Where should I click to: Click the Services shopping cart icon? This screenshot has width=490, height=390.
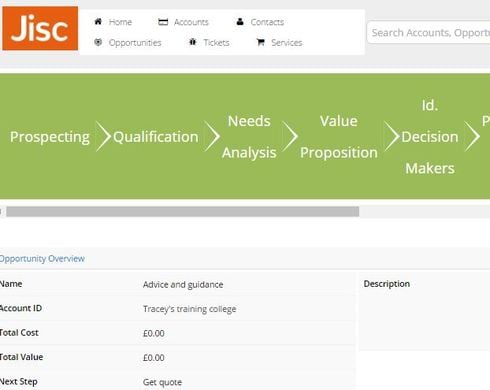(261, 42)
